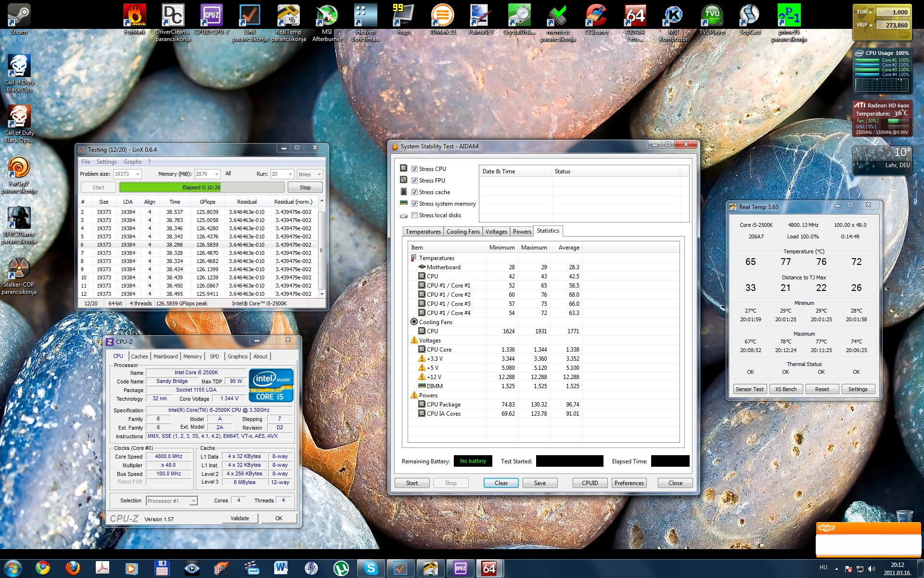This screenshot has height=578, width=924.
Task: Open the Memory (MiB) dropdown in LinX
Action: (217, 174)
